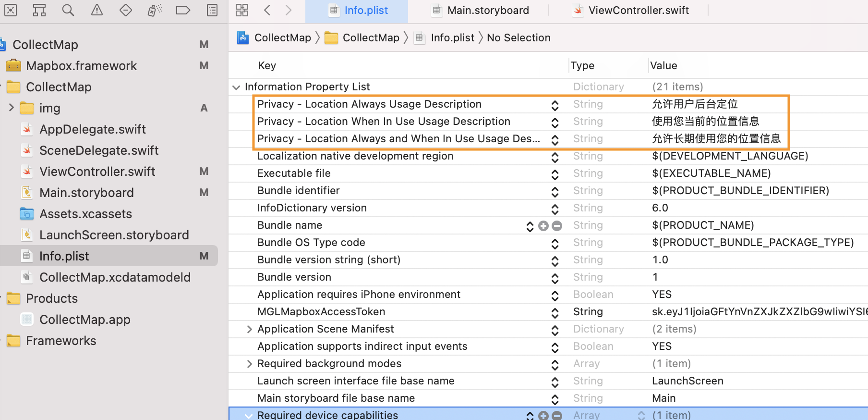This screenshot has width=868, height=420.
Task: Select CollectMap project root in navigator
Action: (x=45, y=45)
